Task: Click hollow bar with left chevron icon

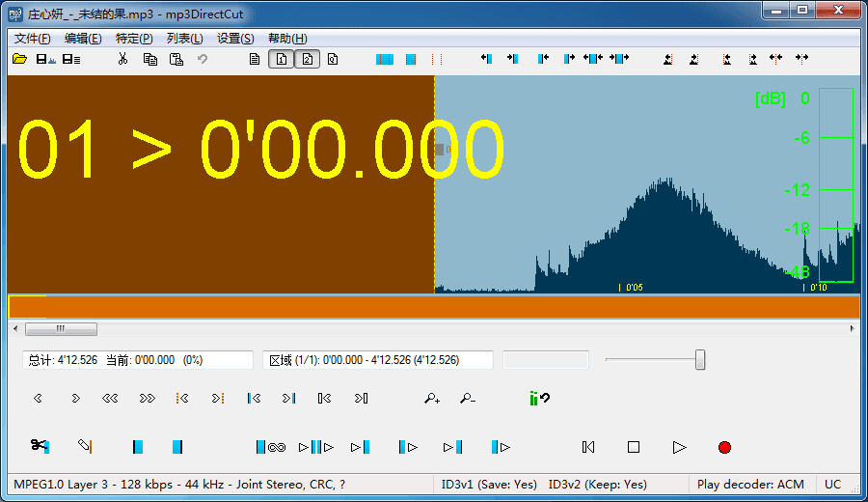Action: (x=324, y=398)
